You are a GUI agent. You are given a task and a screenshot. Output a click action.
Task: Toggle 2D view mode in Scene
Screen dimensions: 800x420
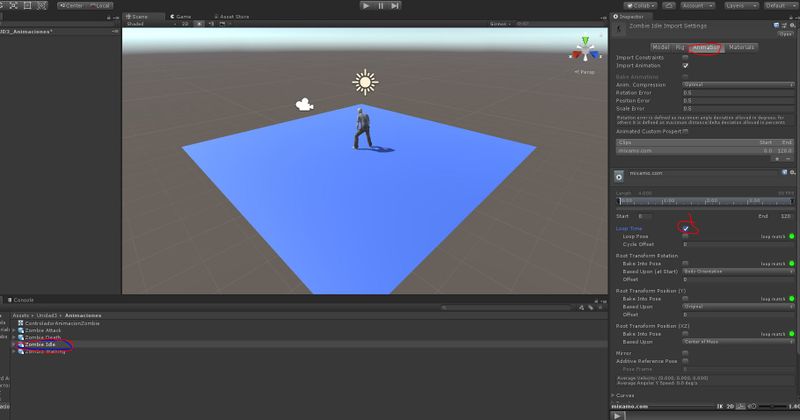click(x=186, y=24)
